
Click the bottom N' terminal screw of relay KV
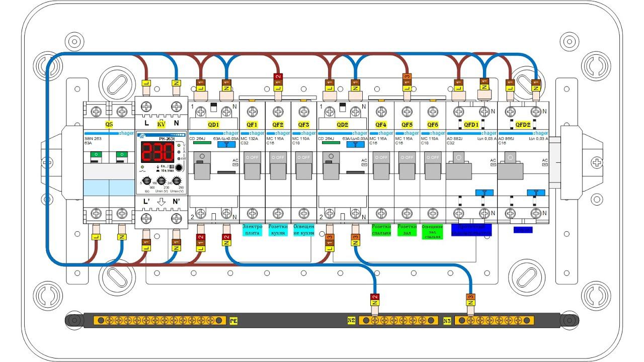[176, 218]
